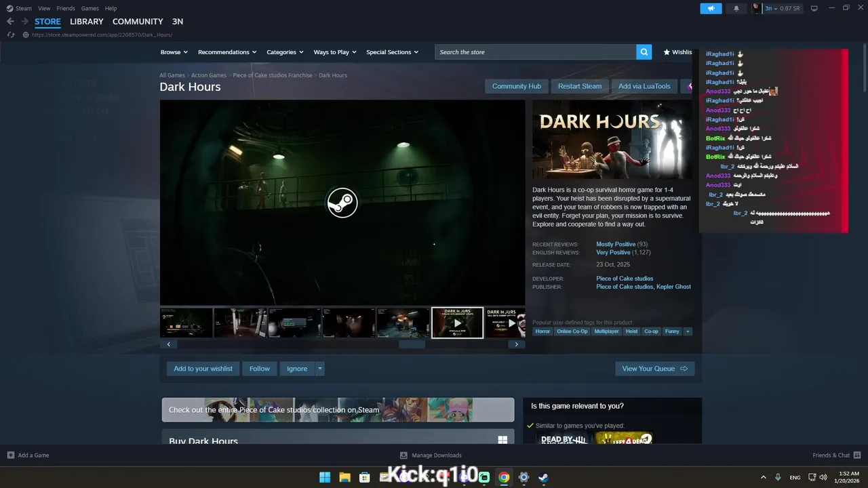The height and width of the screenshot is (488, 868).
Task: Open the announcements megaphone button
Action: pos(711,9)
